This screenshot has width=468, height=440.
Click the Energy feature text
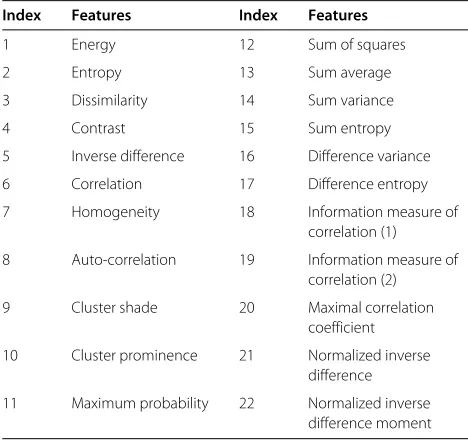93,45
